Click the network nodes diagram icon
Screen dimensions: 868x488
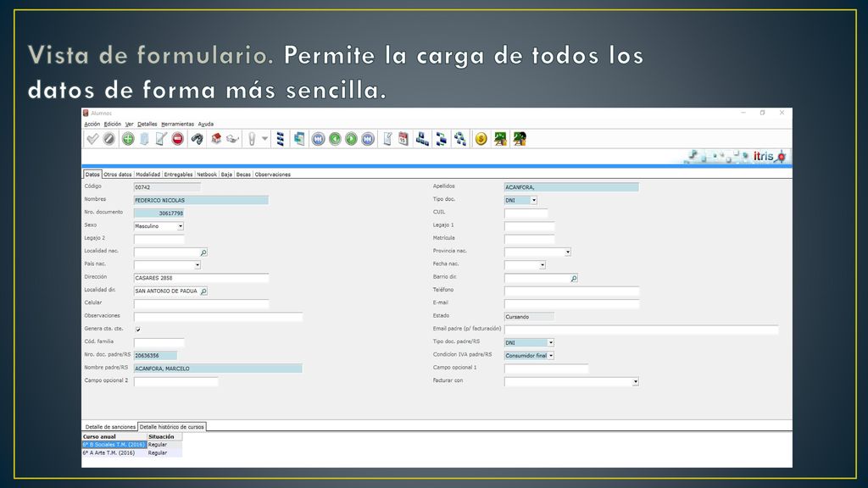[x=460, y=139]
